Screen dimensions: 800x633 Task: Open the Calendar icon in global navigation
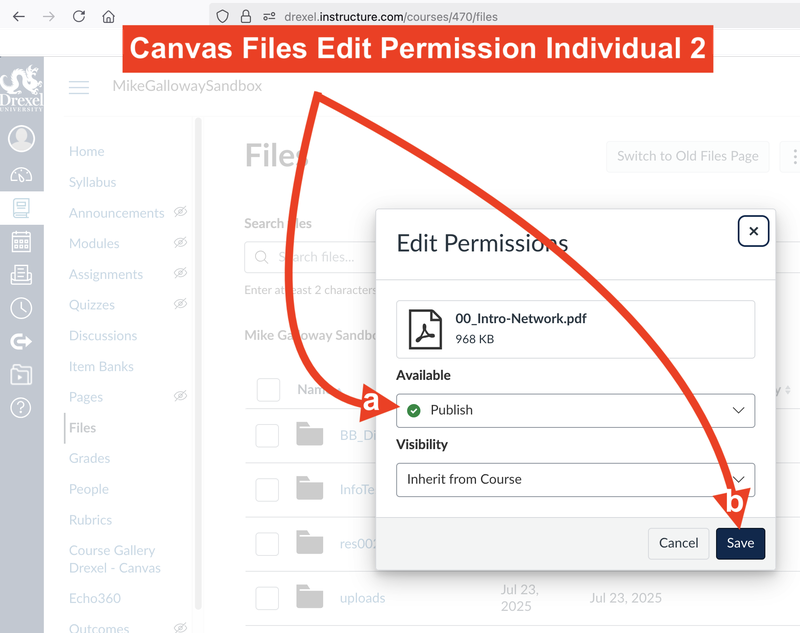tap(21, 241)
